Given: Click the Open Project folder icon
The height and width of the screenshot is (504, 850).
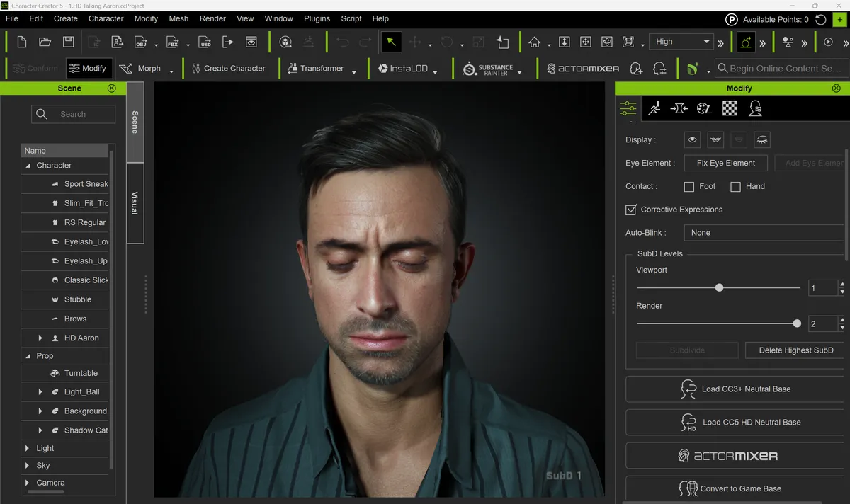Looking at the screenshot, I should tap(45, 42).
